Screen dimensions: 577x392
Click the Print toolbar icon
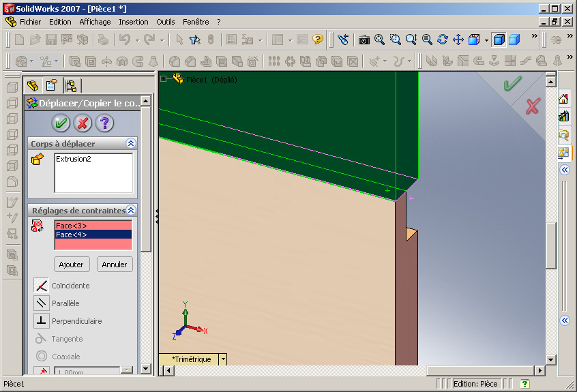click(x=103, y=40)
